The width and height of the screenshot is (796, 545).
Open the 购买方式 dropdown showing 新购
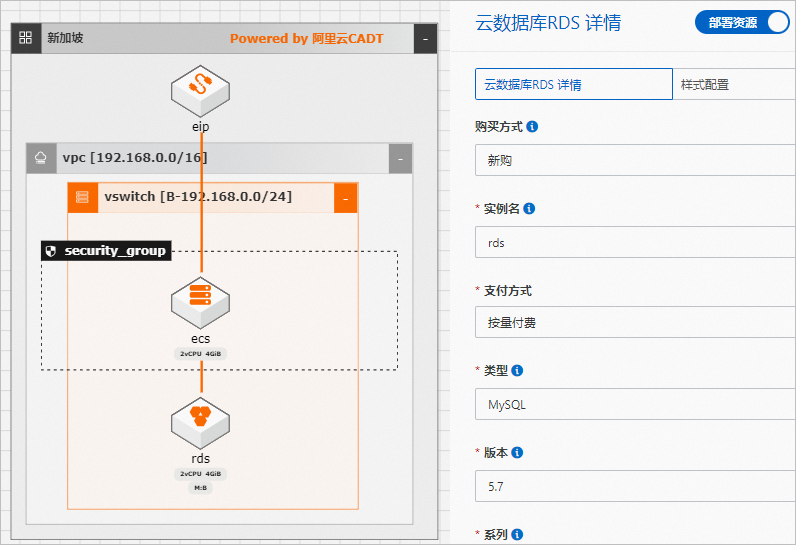point(635,160)
